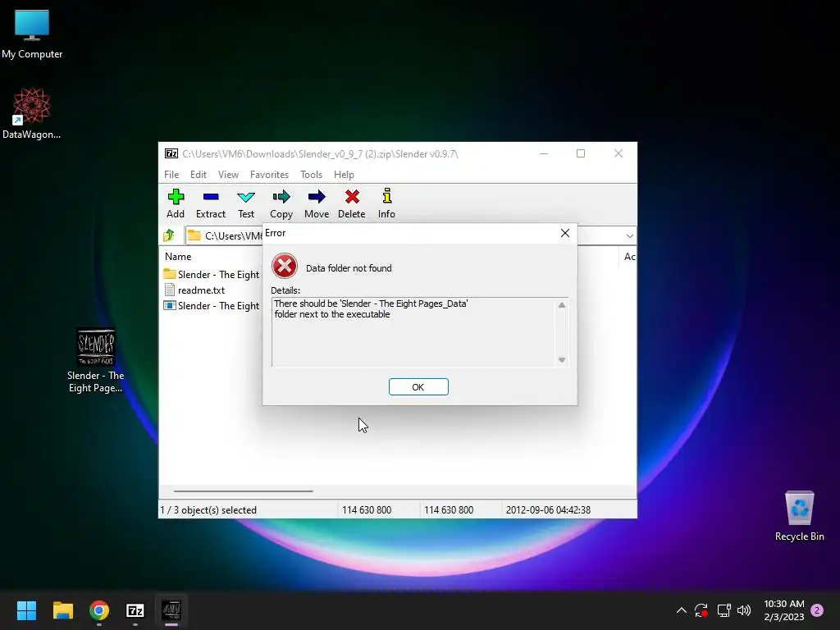Click OK in the Error dialog
This screenshot has width=840, height=630.
pyautogui.click(x=418, y=387)
